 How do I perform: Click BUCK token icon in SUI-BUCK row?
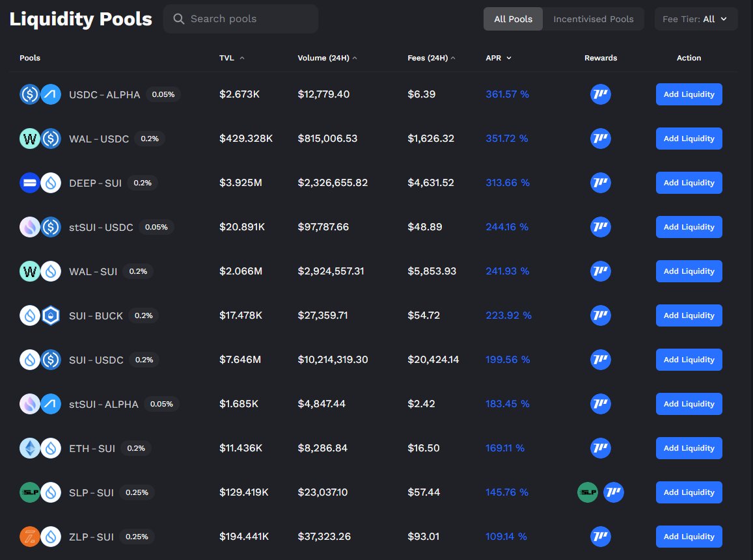[50, 315]
